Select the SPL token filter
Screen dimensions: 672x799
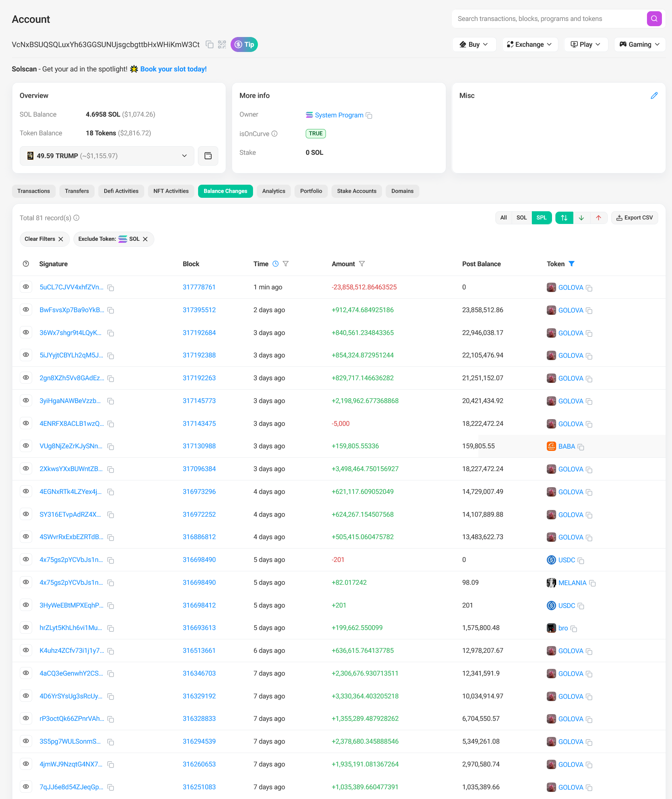541,218
